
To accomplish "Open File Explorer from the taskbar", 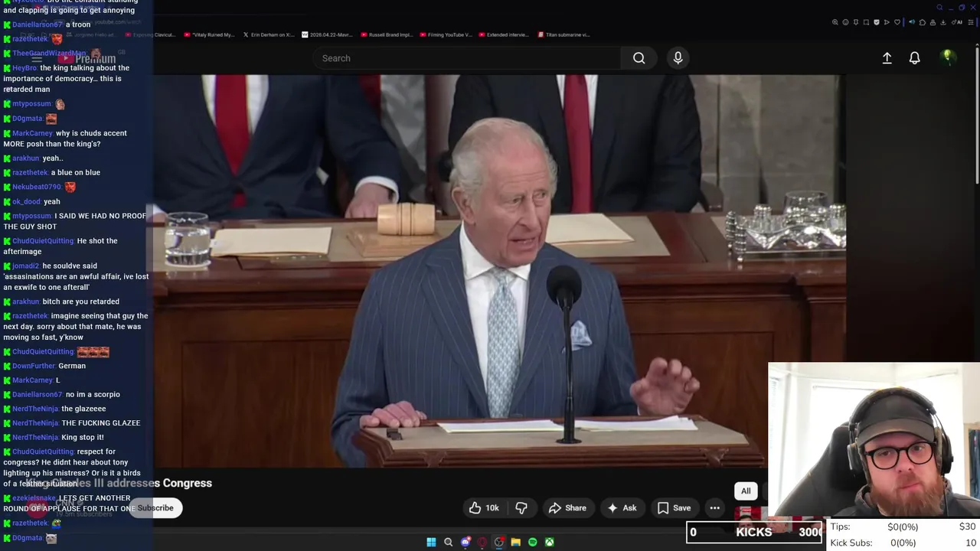I will tap(516, 542).
